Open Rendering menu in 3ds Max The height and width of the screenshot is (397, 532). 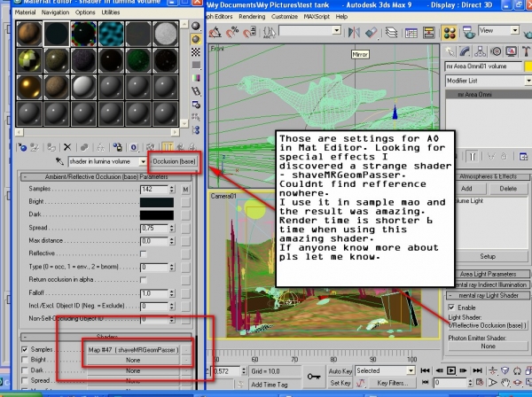[x=252, y=17]
